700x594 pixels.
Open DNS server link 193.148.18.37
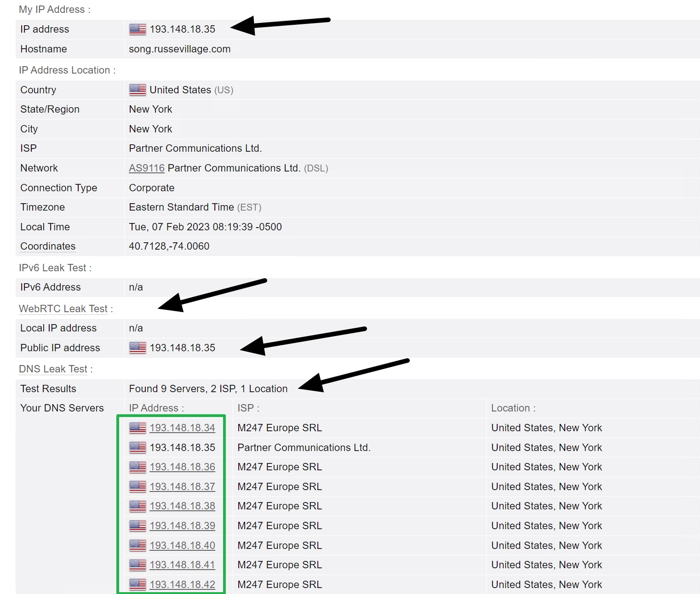(x=182, y=486)
